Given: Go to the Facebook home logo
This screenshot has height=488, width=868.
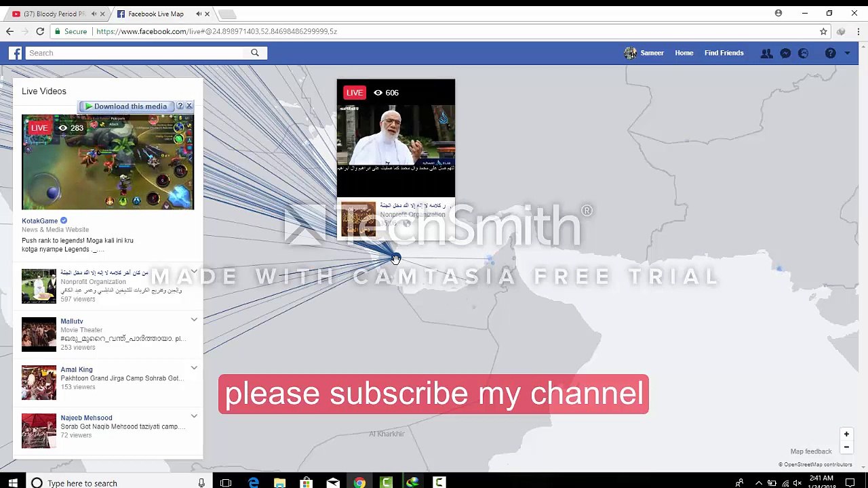Looking at the screenshot, I should (x=15, y=53).
